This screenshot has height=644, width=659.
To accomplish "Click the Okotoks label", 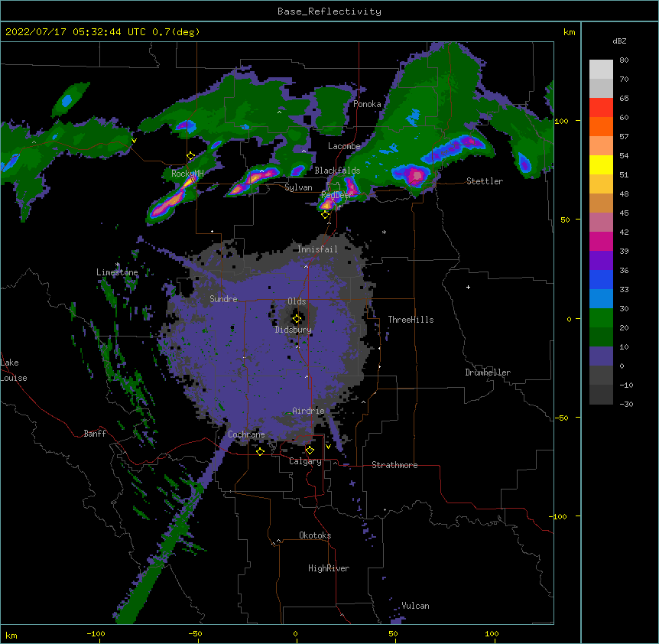I will point(315,535).
